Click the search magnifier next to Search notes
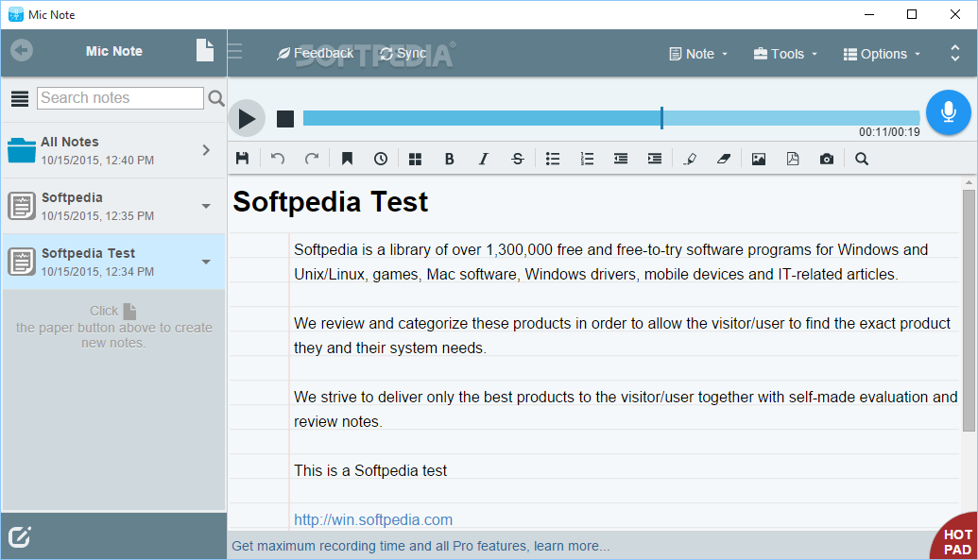The image size is (978, 560). 215,98
